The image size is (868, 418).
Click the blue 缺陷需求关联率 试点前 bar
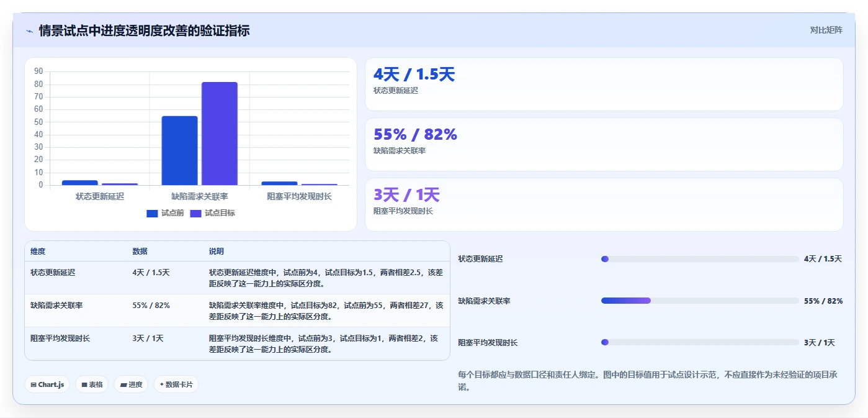[x=180, y=150]
